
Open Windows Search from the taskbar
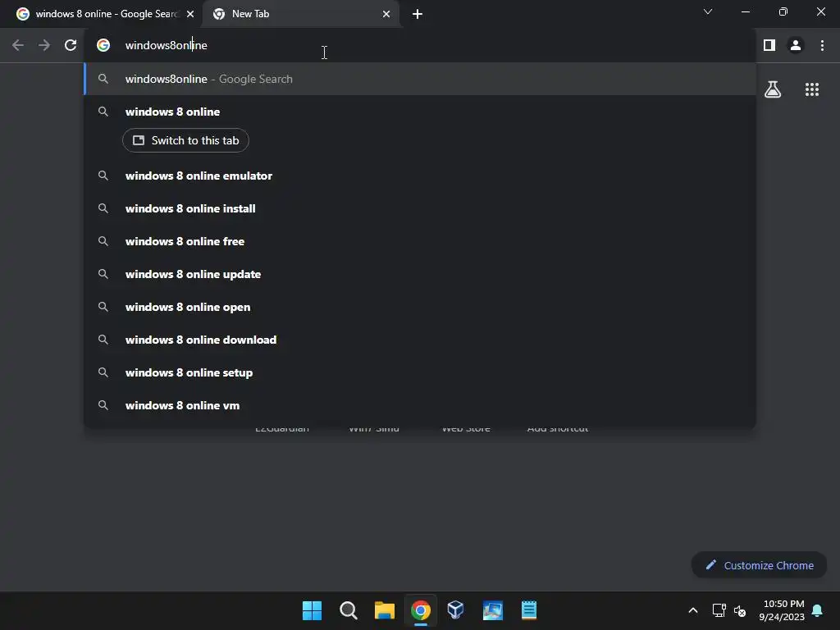click(348, 610)
